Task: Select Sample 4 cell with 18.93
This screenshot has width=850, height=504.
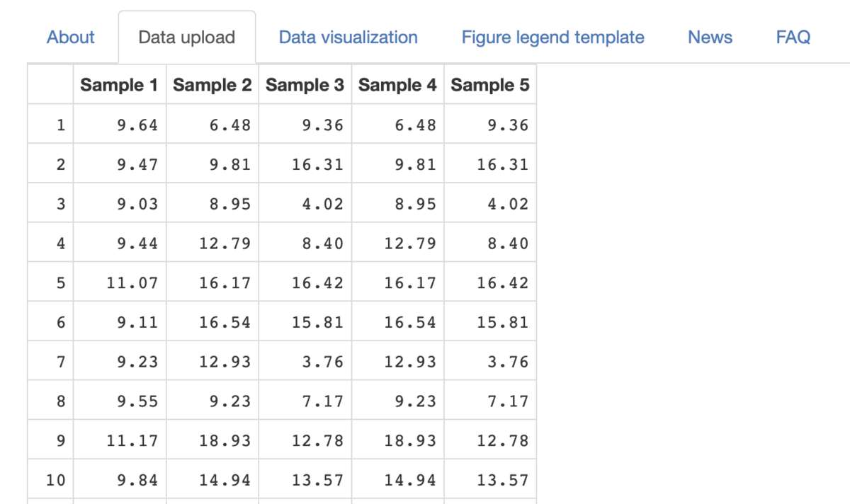Action: (398, 441)
